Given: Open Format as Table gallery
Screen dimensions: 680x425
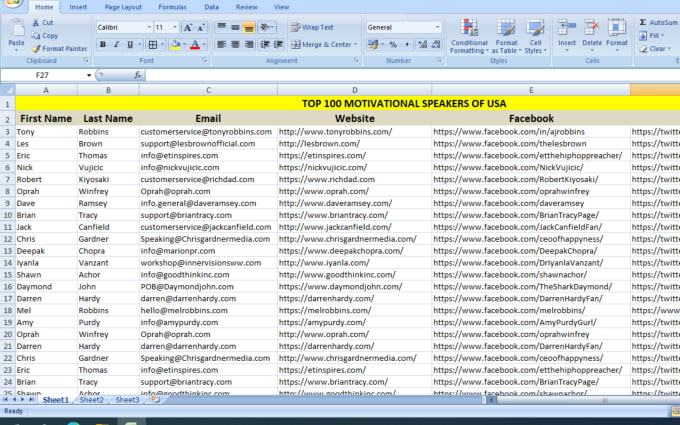Looking at the screenshot, I should 506,37.
